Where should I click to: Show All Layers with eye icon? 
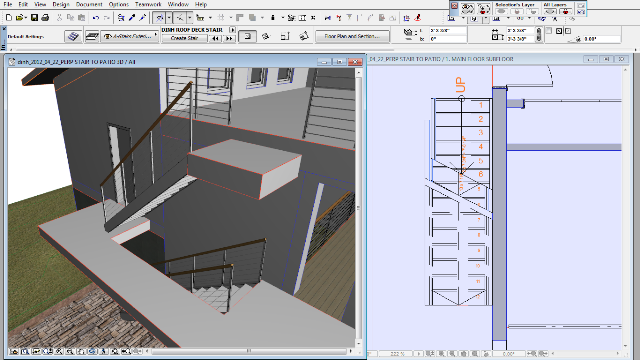(549, 11)
